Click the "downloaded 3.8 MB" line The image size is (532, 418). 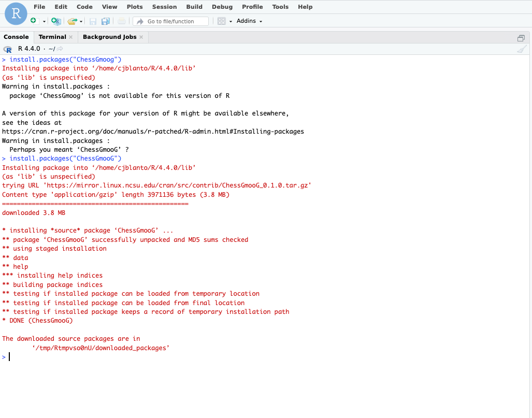(34, 213)
